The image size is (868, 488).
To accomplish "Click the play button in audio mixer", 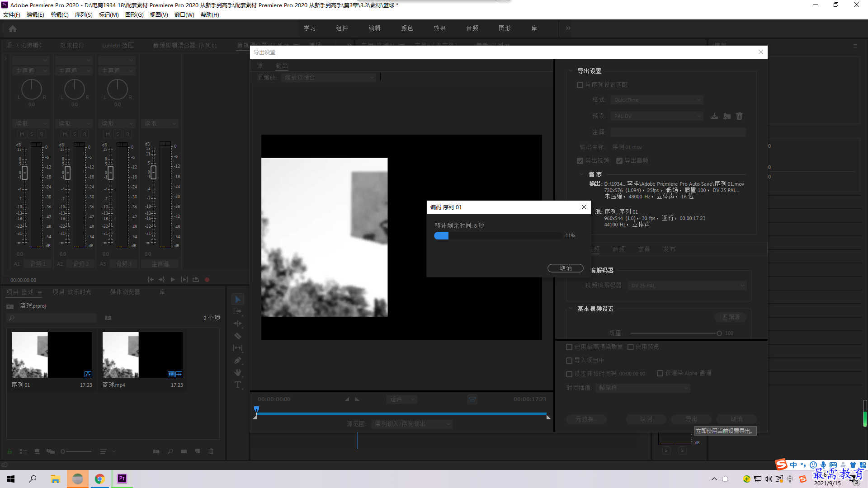I will click(173, 280).
